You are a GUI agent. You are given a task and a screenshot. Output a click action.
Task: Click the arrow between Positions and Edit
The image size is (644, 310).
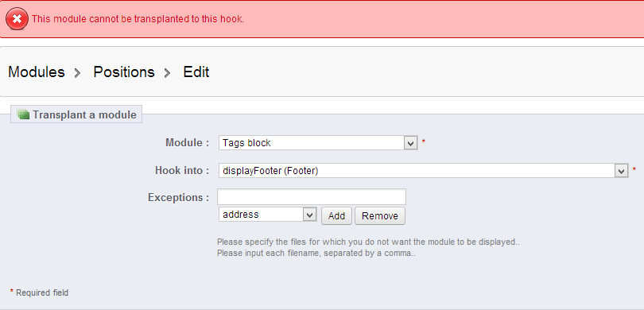[167, 73]
